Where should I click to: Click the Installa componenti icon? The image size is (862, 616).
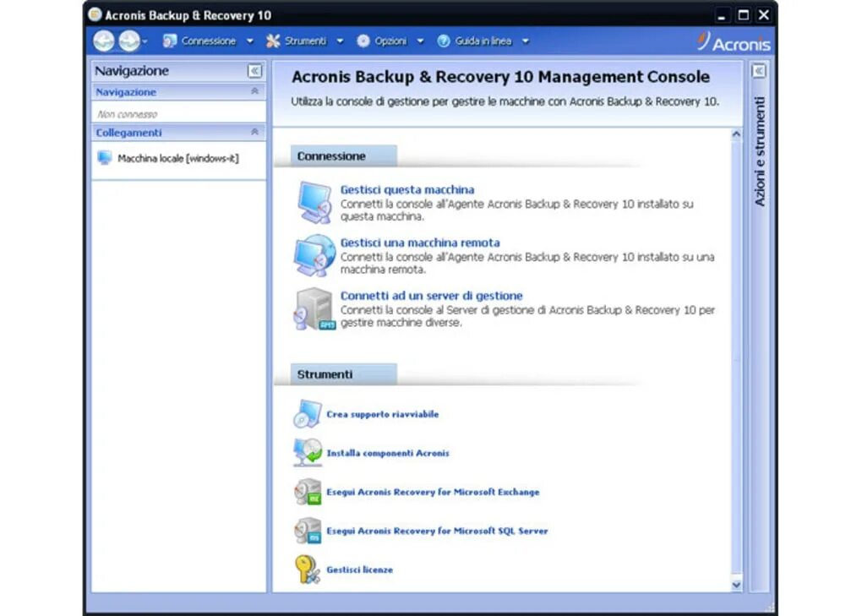point(308,452)
